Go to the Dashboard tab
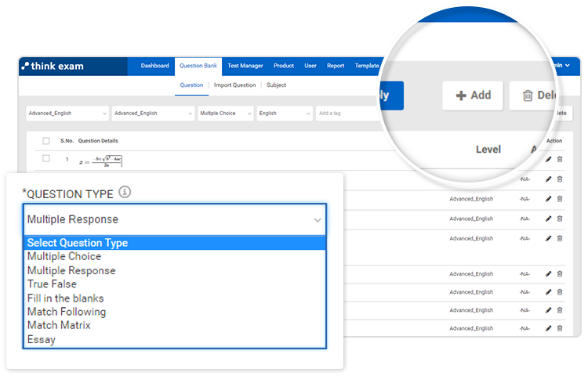Image resolution: width=588 pixels, height=376 pixels. [155, 66]
